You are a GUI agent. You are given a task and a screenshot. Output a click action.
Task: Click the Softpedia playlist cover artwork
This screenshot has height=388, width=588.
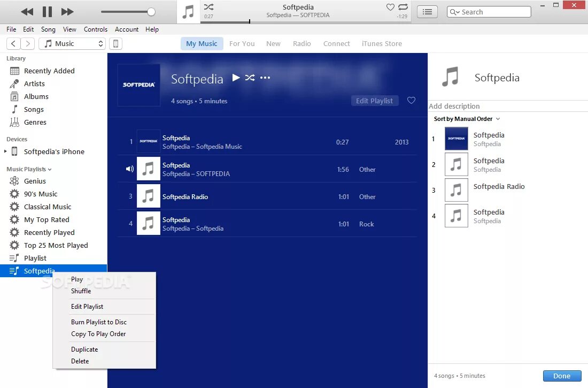[x=139, y=85]
